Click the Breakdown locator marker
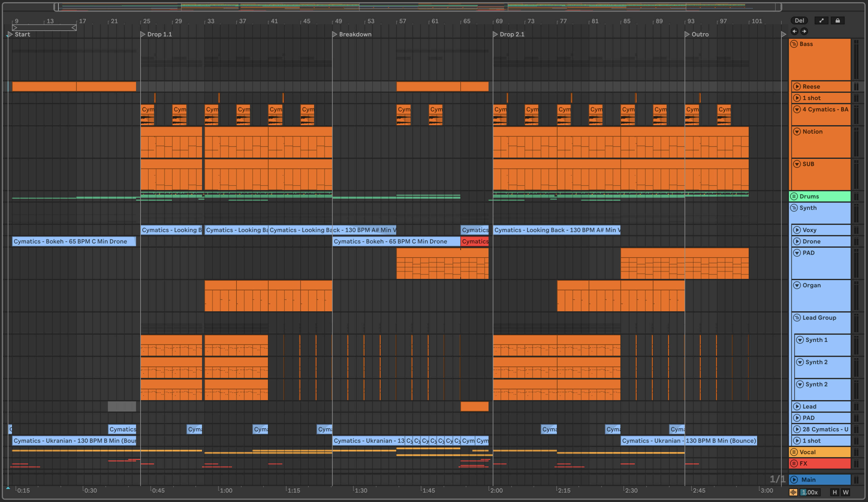Image resolution: width=868 pixels, height=502 pixels. pos(335,34)
